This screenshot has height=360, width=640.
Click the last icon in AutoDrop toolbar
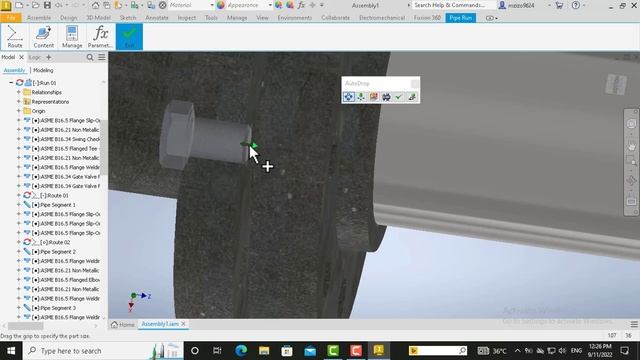pos(411,97)
